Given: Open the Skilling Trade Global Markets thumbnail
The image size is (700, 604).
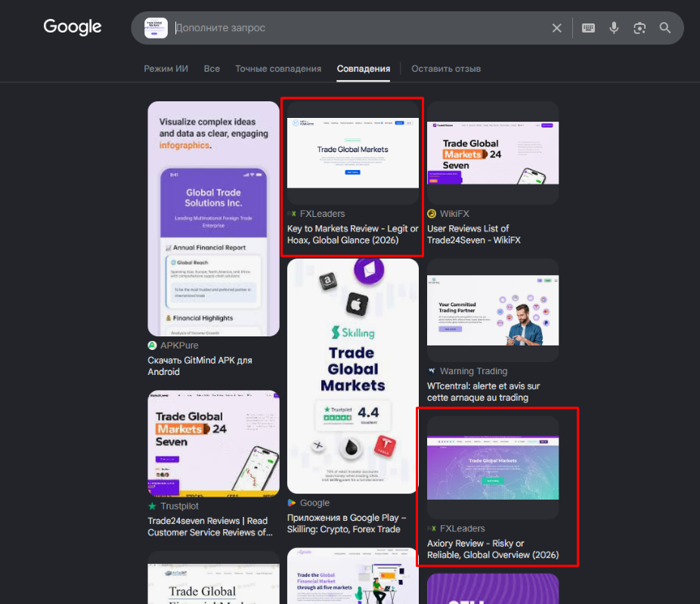Looking at the screenshot, I should (x=353, y=376).
